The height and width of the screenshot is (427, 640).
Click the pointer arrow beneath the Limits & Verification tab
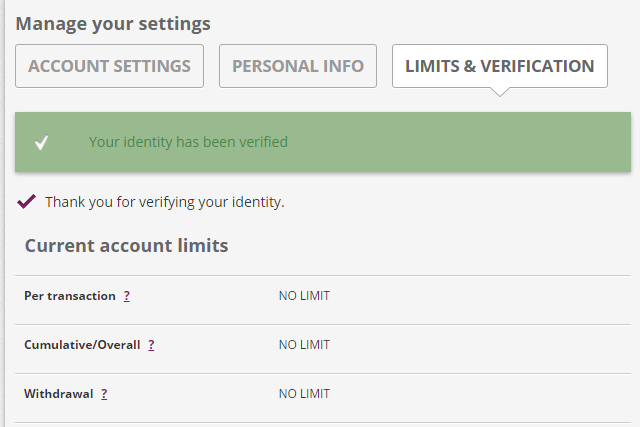[500, 92]
